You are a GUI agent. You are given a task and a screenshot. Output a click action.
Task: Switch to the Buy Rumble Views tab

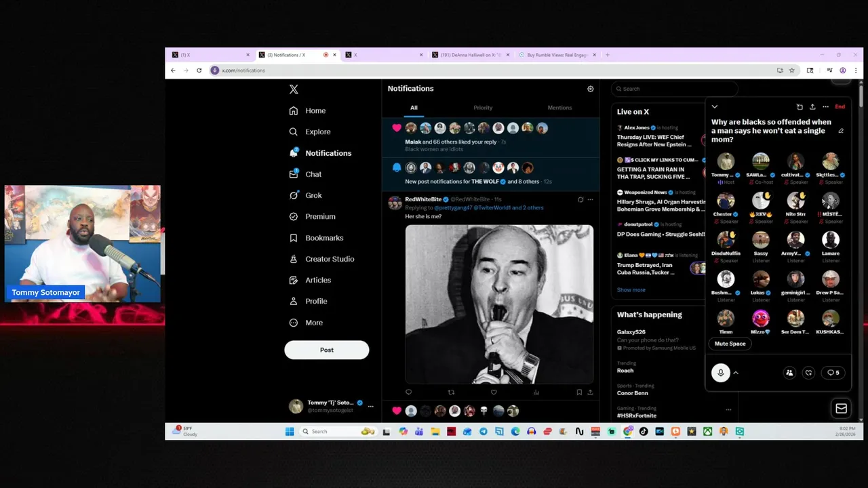click(557, 55)
